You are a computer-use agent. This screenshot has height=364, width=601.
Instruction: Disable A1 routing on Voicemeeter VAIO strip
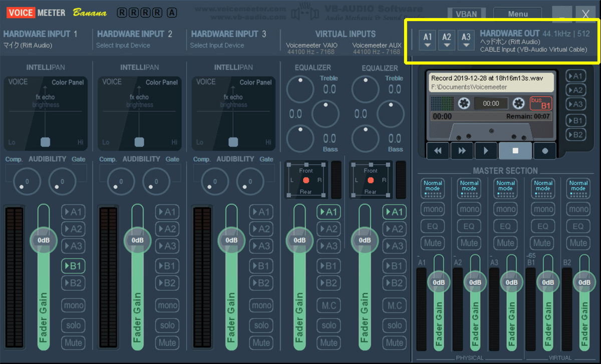point(329,212)
